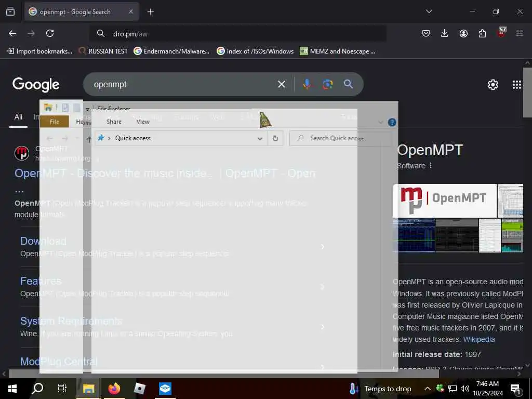Switch to Firefox on the taskbar
The width and height of the screenshot is (532, 399).
pos(114,389)
